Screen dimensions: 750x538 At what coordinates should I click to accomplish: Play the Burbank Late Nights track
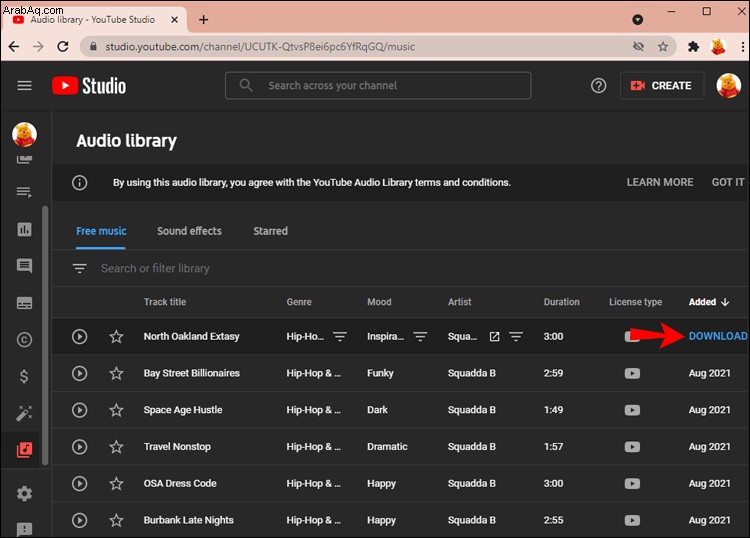(79, 520)
